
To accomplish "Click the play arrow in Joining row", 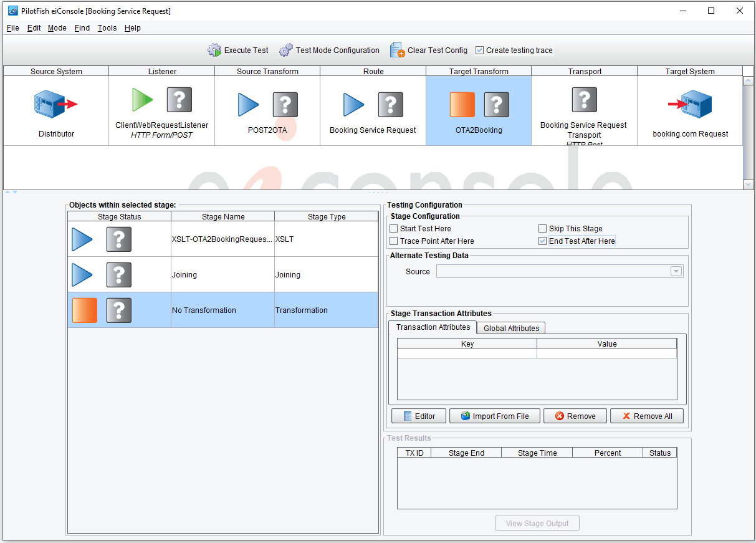I will pos(82,275).
